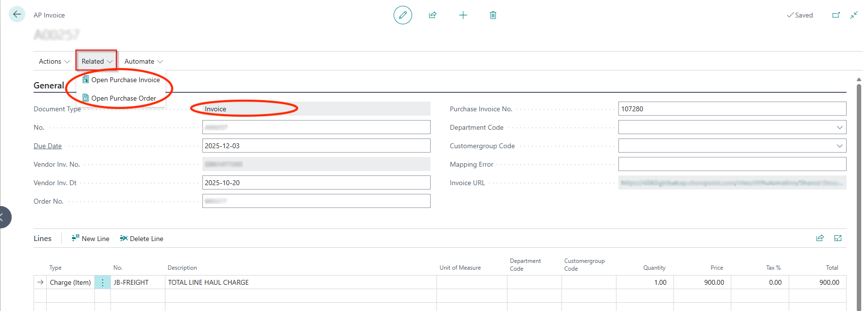
Task: Expand the Actions menu
Action: pos(54,61)
